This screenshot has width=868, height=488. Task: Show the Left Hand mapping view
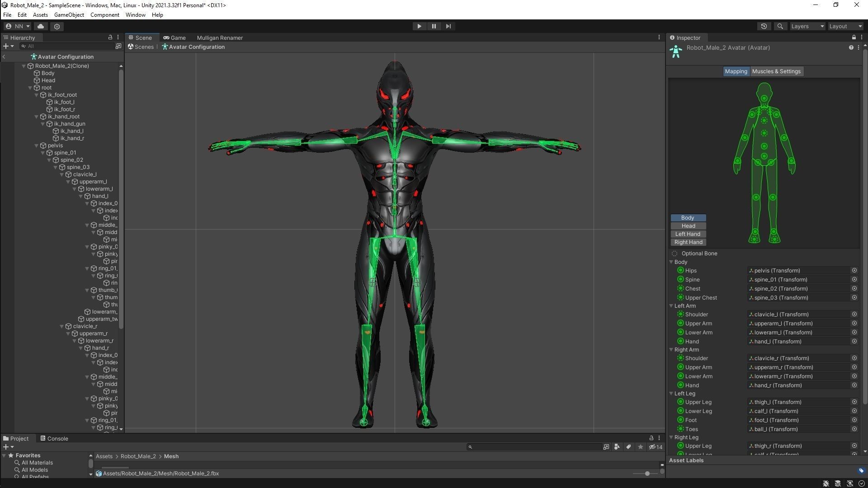[x=688, y=234]
